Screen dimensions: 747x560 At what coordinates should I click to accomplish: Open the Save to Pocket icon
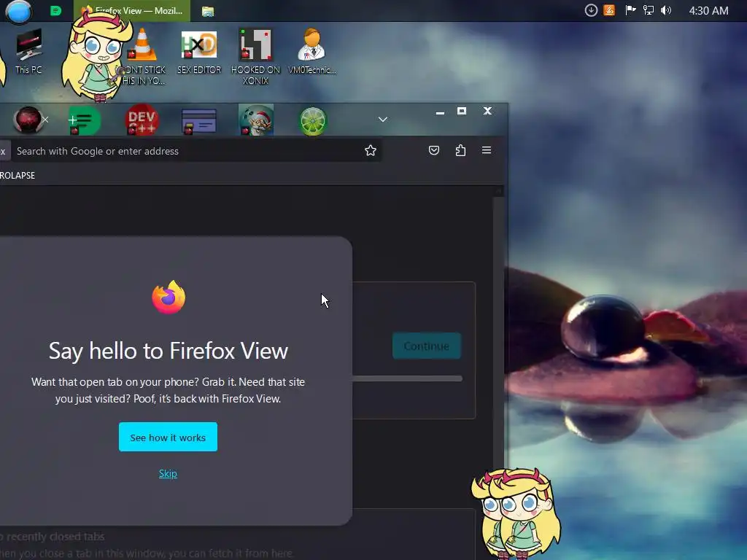[433, 150]
